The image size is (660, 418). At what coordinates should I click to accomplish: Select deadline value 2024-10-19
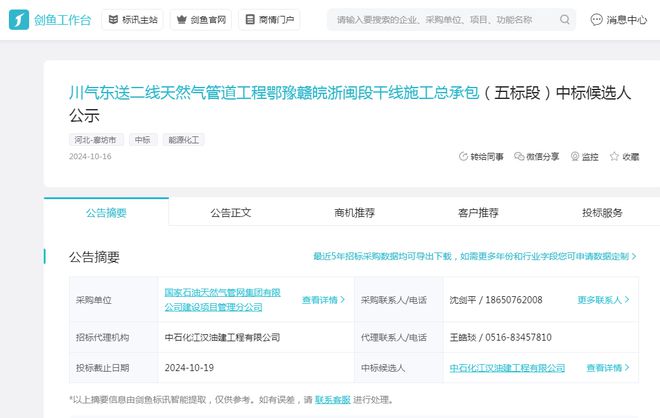[x=189, y=368]
